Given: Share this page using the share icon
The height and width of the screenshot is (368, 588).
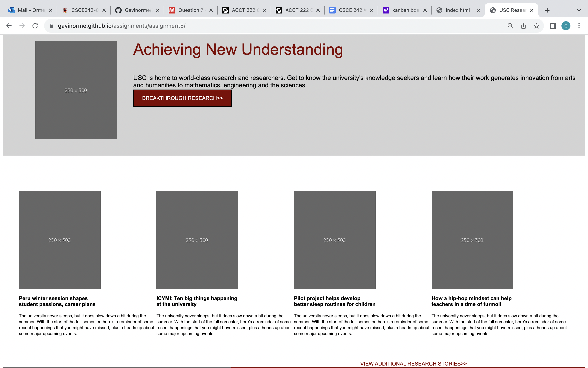Looking at the screenshot, I should tap(523, 26).
